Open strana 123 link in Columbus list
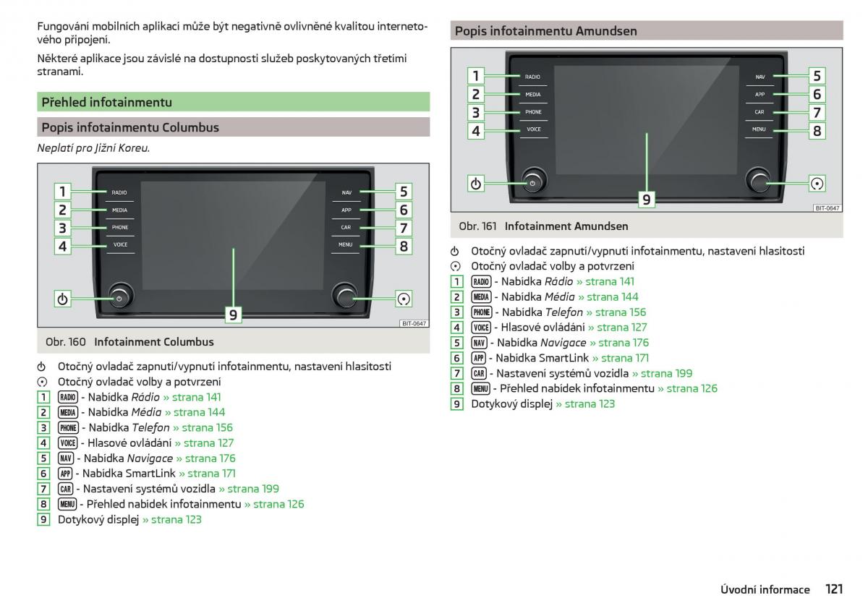The width and height of the screenshot is (868, 611). (171, 519)
